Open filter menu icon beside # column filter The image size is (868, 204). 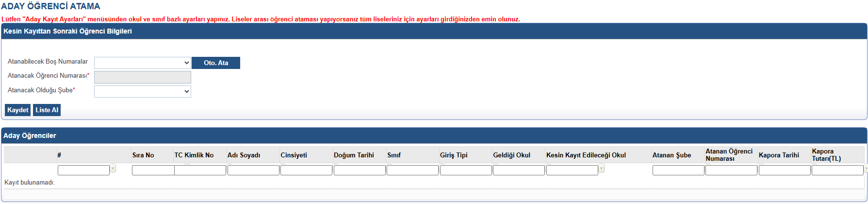[113, 169]
